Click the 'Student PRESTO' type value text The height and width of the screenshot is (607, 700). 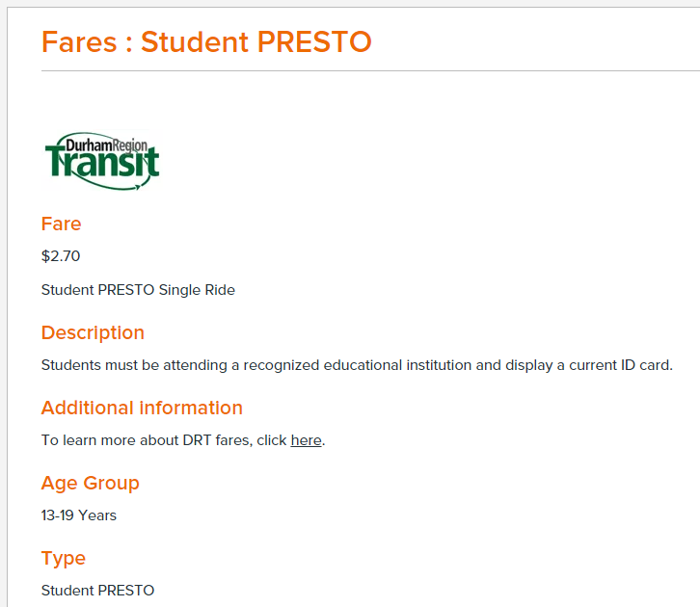97,590
